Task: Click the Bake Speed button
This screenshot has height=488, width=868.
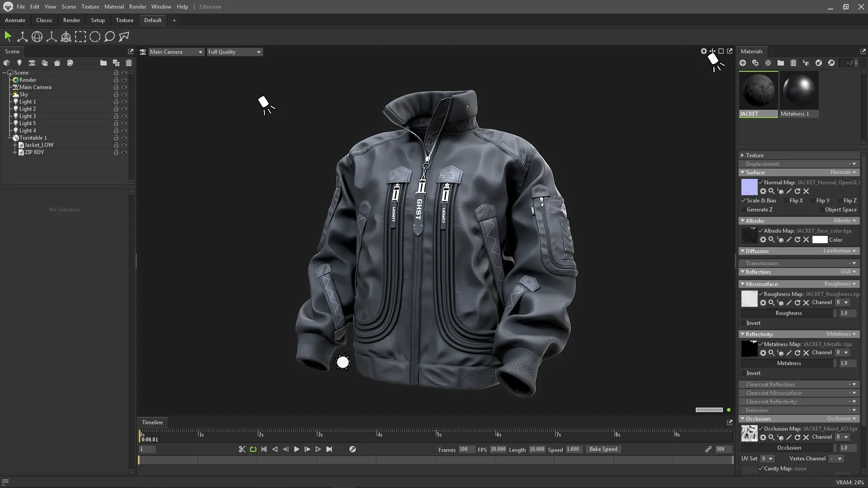Action: coord(603,449)
